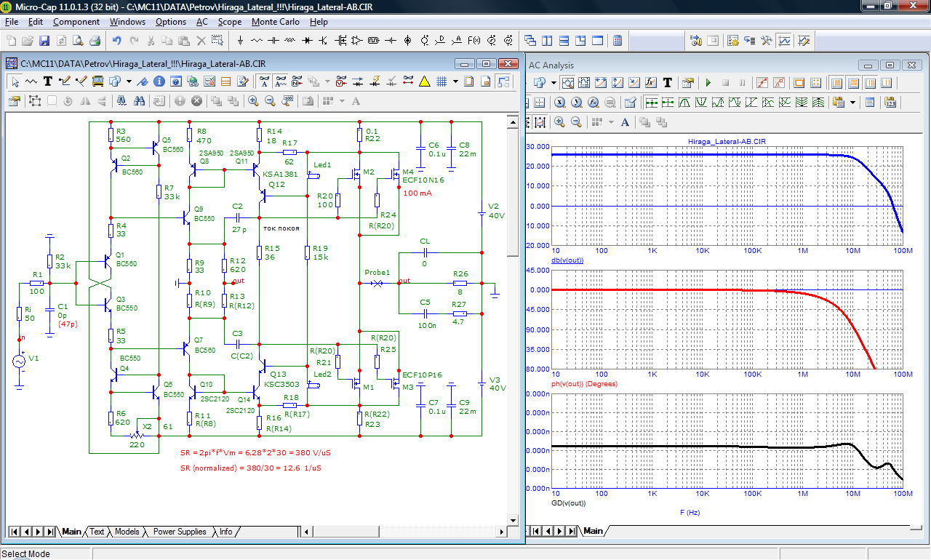Open the dropdown arrow beside 3D cubes icon in schematic

pyautogui.click(x=129, y=81)
